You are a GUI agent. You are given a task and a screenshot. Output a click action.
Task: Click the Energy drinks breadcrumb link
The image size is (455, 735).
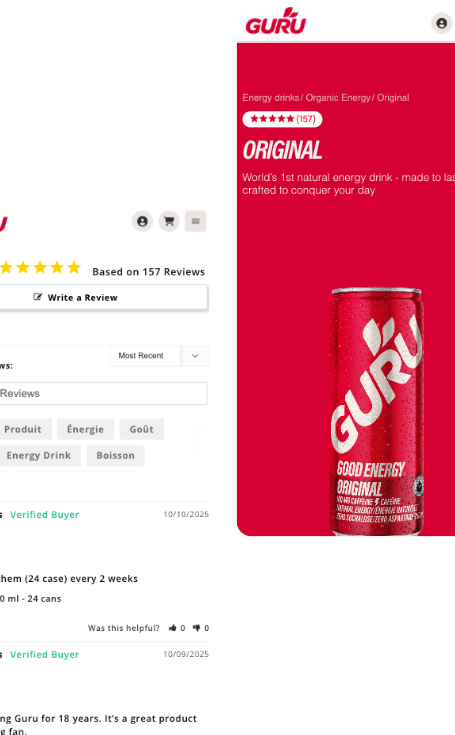[270, 98]
